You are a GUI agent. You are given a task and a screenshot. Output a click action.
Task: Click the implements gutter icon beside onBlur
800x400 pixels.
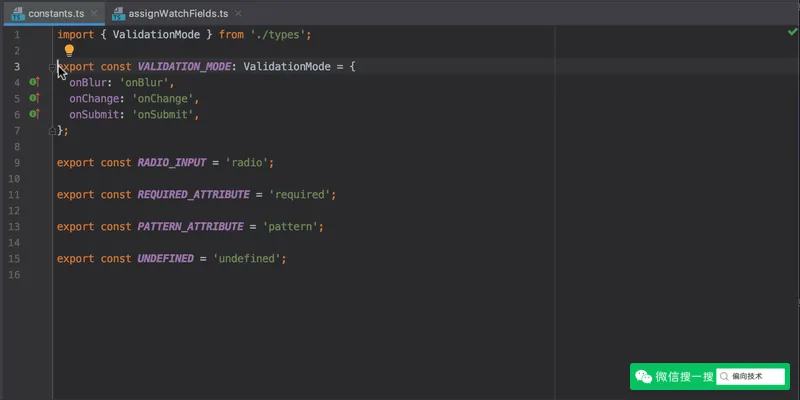pos(34,82)
